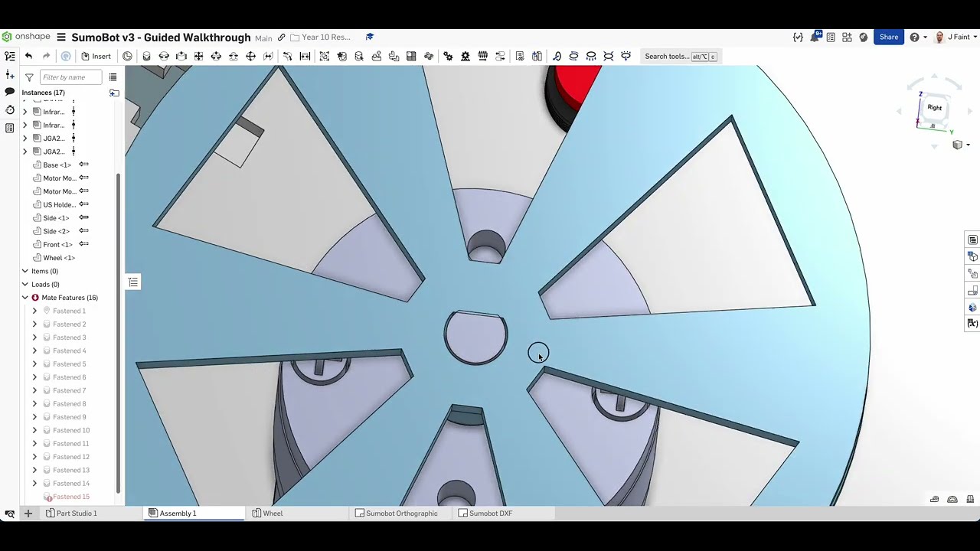
Task: Select the Revolute mate tool
Action: pos(164,56)
